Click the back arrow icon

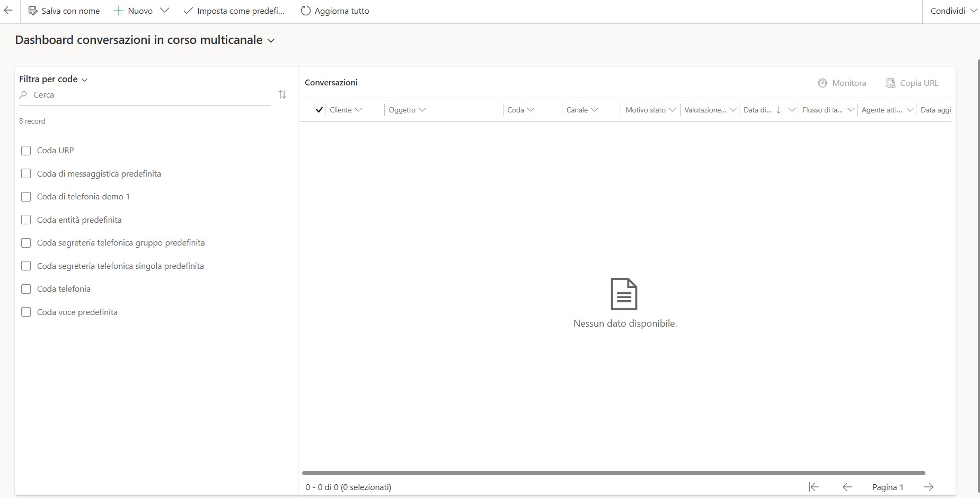tap(7, 10)
